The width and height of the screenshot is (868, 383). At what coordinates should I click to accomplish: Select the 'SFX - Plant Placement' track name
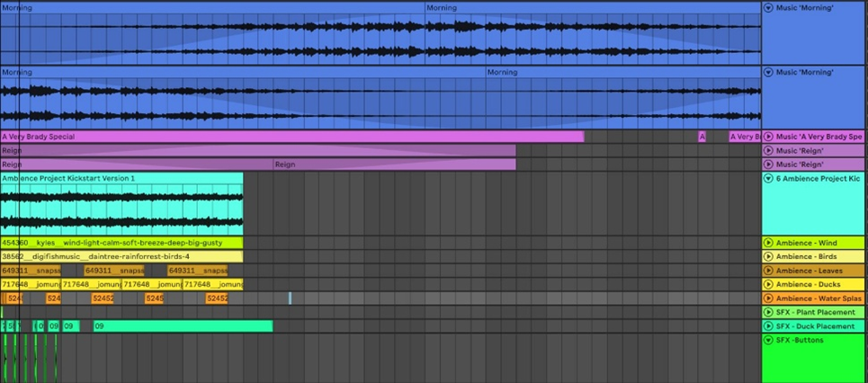(x=816, y=312)
